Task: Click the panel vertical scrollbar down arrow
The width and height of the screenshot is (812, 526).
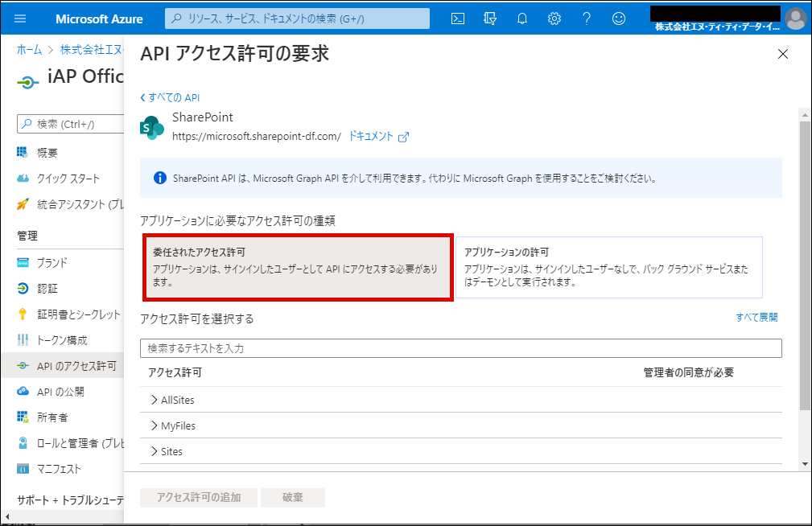Action: [x=805, y=464]
